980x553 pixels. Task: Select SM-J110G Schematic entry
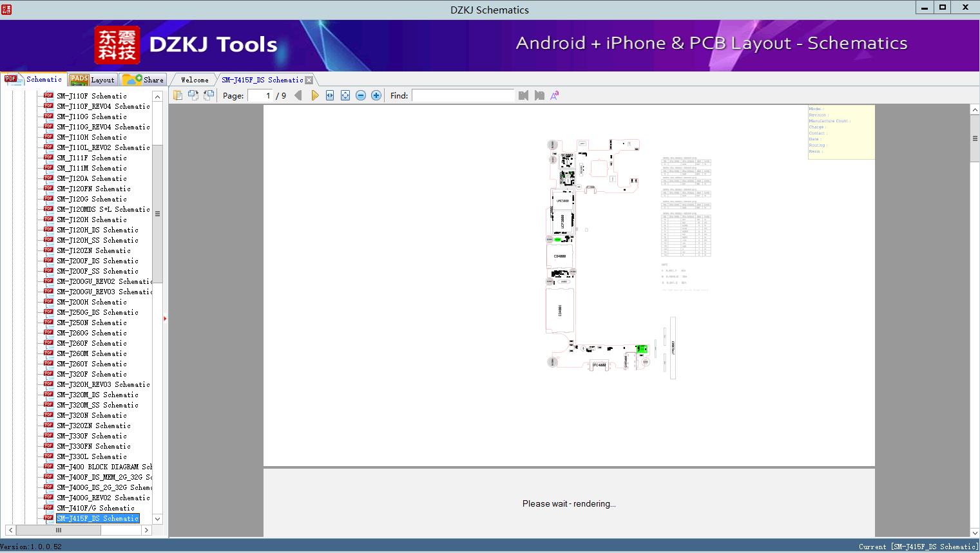point(91,117)
